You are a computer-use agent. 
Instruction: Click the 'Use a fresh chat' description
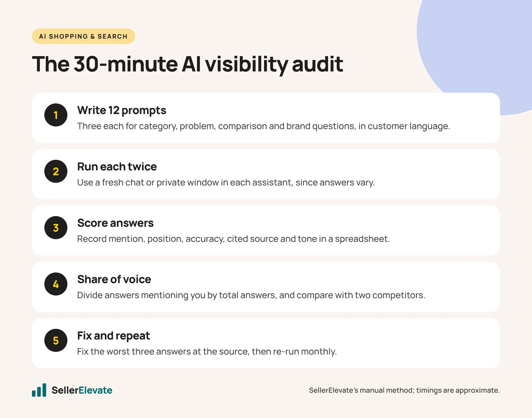[226, 182]
